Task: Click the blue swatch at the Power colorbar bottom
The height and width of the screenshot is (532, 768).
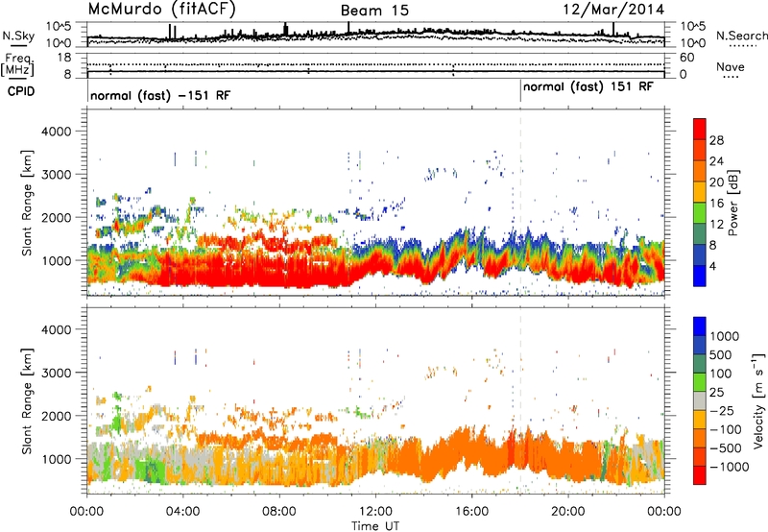Action: [700, 276]
